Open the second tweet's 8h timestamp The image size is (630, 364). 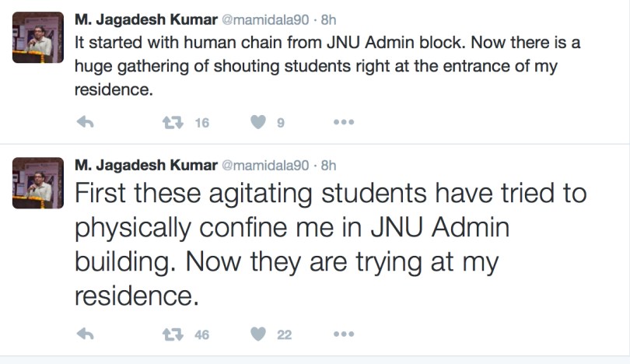click(x=328, y=165)
